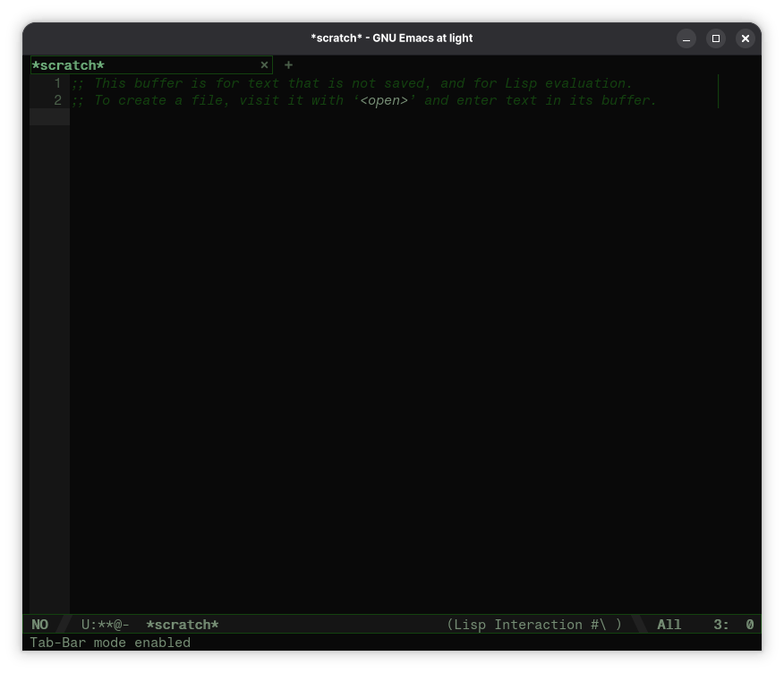This screenshot has height=673, width=784.
Task: Click line number 1 in the gutter
Action: tap(57, 83)
